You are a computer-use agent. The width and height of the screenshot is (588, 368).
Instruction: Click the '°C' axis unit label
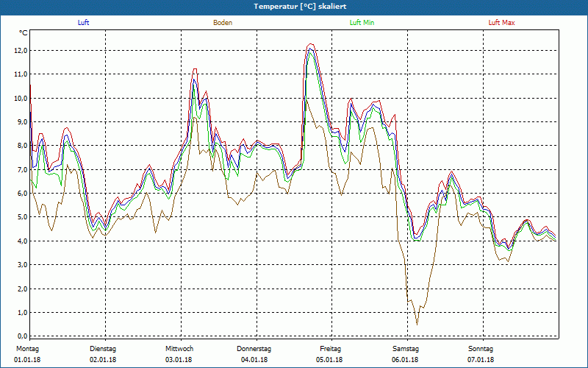24,33
